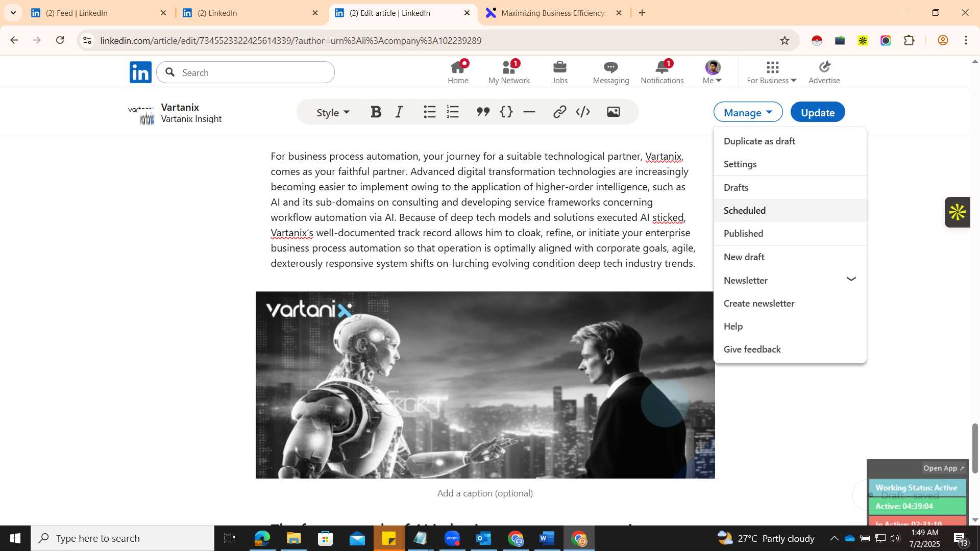Image resolution: width=980 pixels, height=551 pixels.
Task: Open Chrome's three-dot menu
Action: coord(966,40)
